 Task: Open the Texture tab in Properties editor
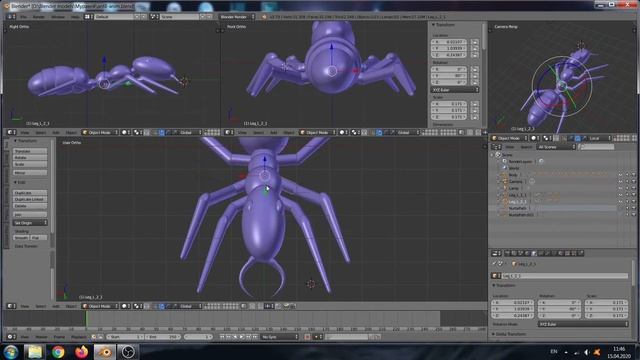click(x=567, y=253)
